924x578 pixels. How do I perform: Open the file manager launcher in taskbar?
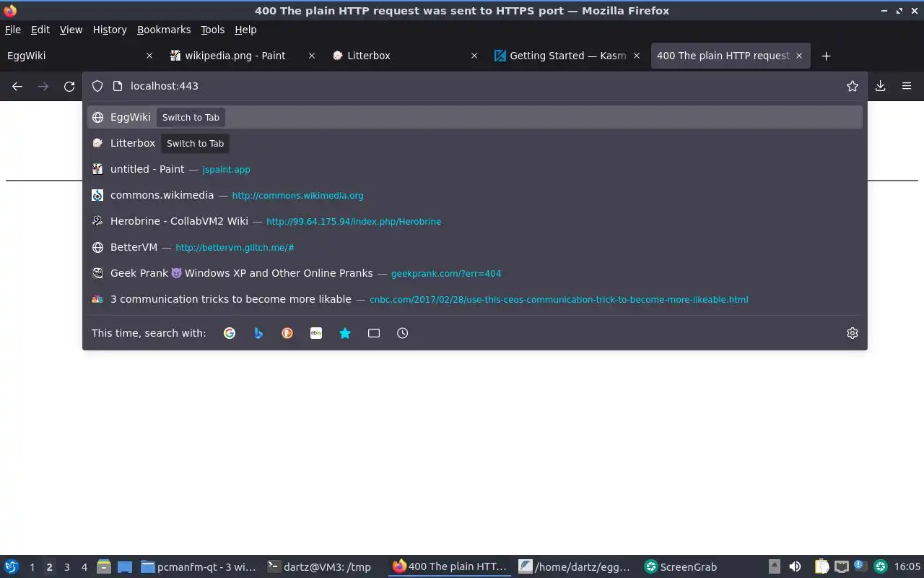pos(104,567)
